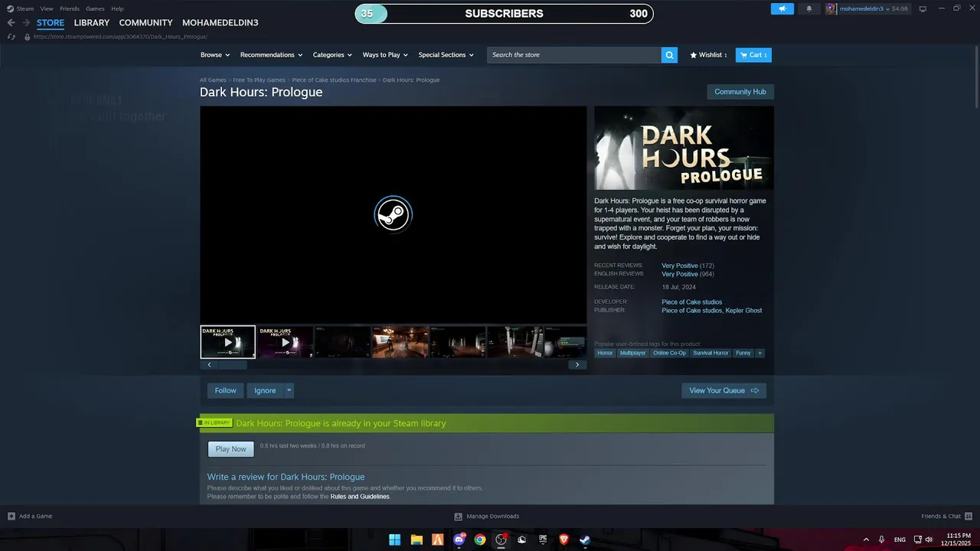Open the Ignore options dropdown arrow

click(x=289, y=390)
